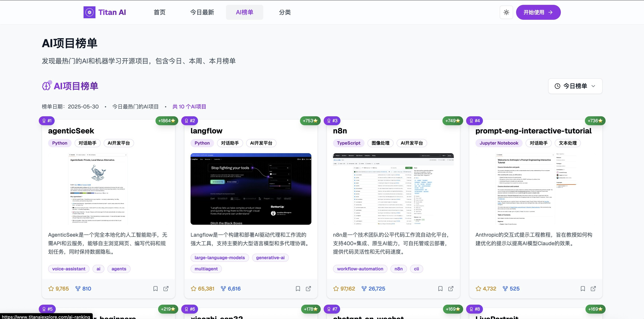Switch to the 今日最新 tab

(202, 12)
